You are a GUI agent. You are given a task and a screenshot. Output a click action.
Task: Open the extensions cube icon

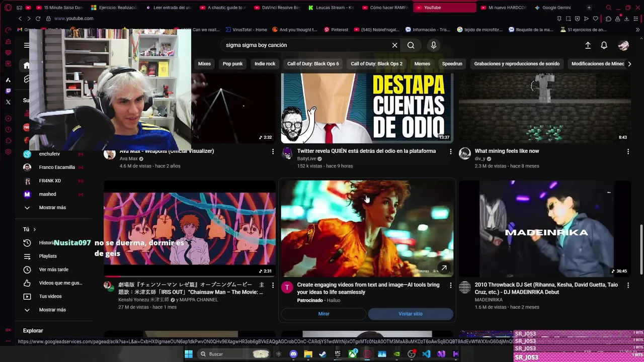click(609, 19)
